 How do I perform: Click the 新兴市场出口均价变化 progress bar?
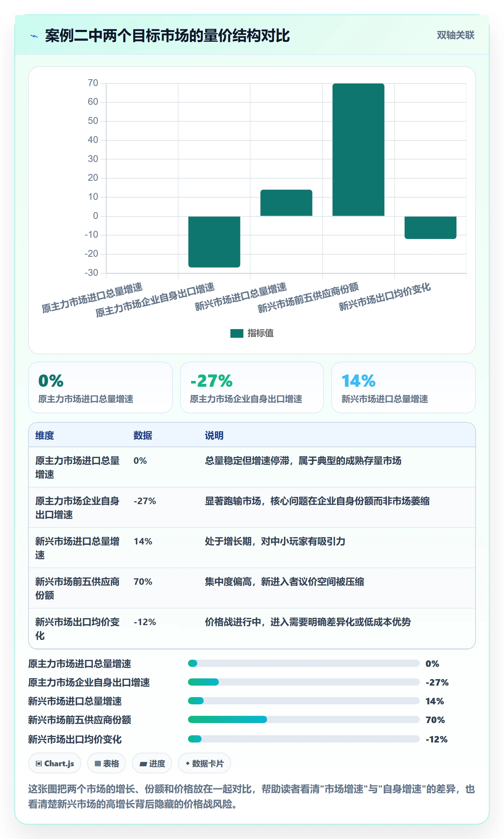(303, 739)
